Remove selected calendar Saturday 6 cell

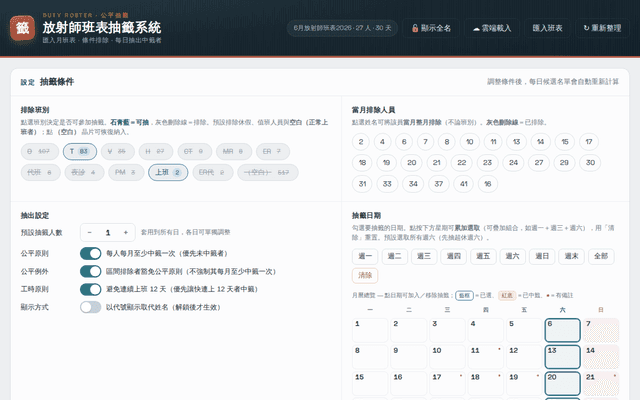tap(562, 330)
